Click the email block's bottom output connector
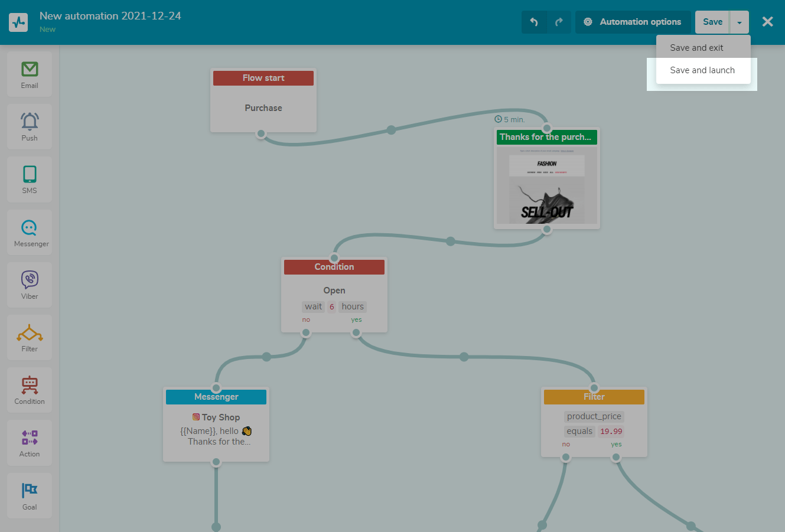The width and height of the screenshot is (785, 532). click(x=547, y=229)
